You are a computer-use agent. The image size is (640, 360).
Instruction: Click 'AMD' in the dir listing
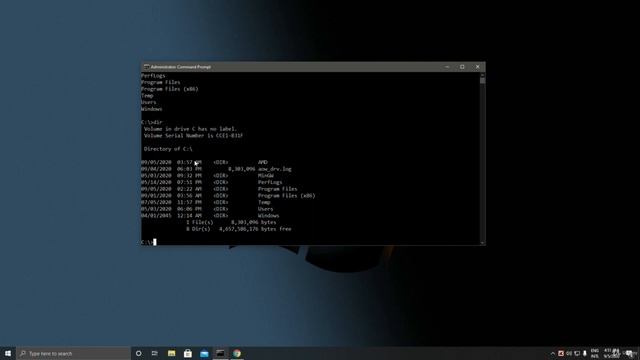pyautogui.click(x=262, y=162)
